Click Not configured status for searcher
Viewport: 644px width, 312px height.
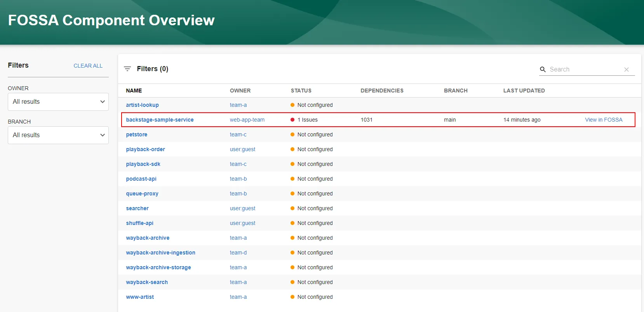point(315,208)
